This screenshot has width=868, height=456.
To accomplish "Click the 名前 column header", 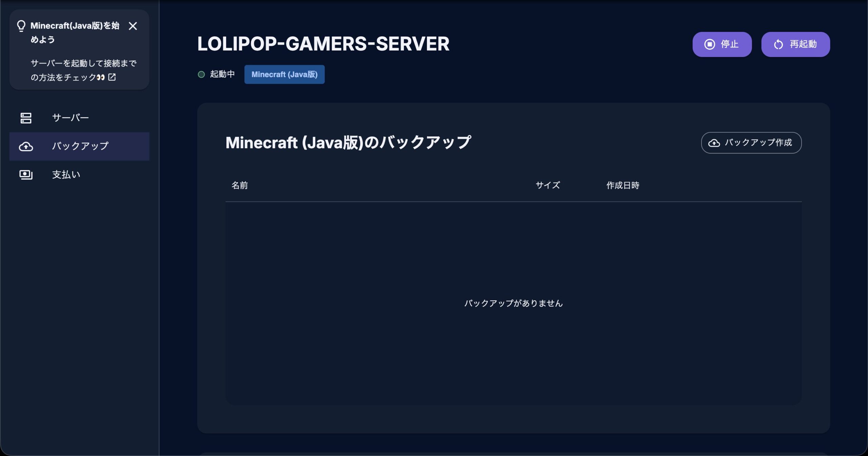I will pos(240,185).
